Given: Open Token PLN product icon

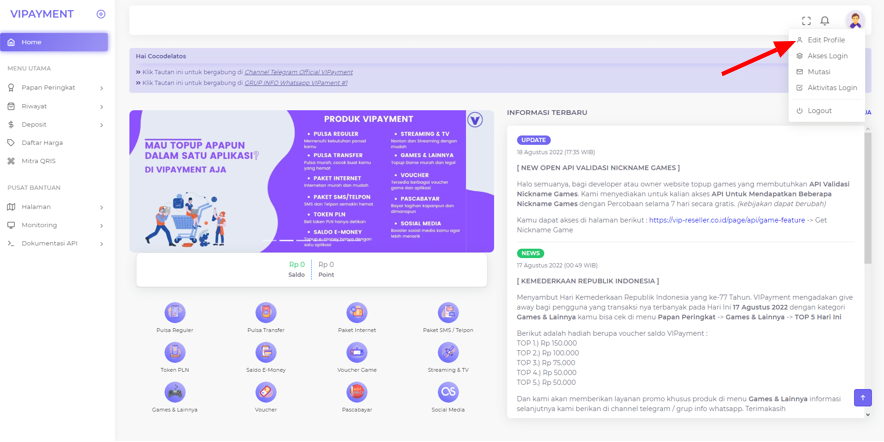Looking at the screenshot, I should 175,352.
